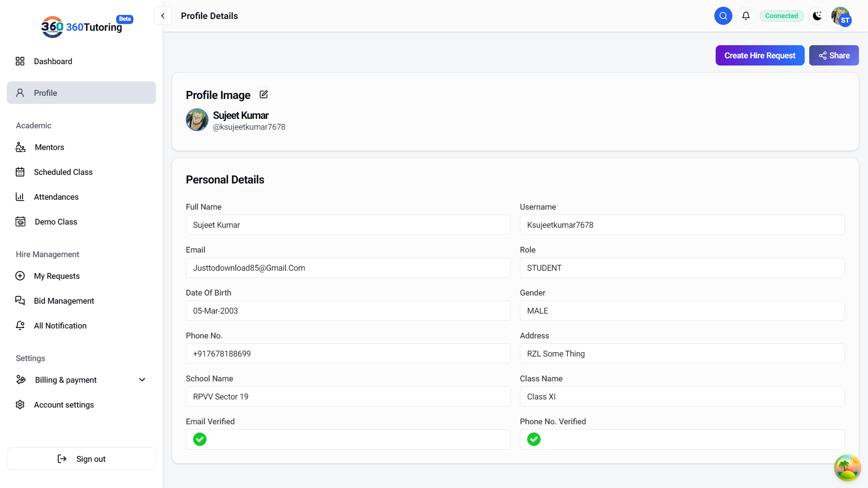This screenshot has height=488, width=868.
Task: Expand Billing & payment submenu
Action: coord(142,380)
